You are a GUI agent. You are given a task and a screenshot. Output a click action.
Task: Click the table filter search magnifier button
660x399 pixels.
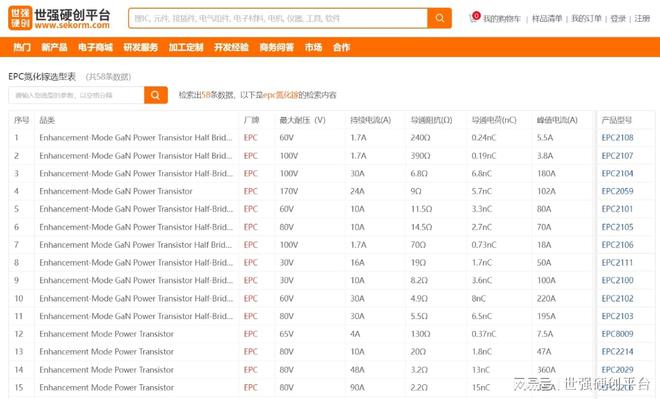coord(156,95)
